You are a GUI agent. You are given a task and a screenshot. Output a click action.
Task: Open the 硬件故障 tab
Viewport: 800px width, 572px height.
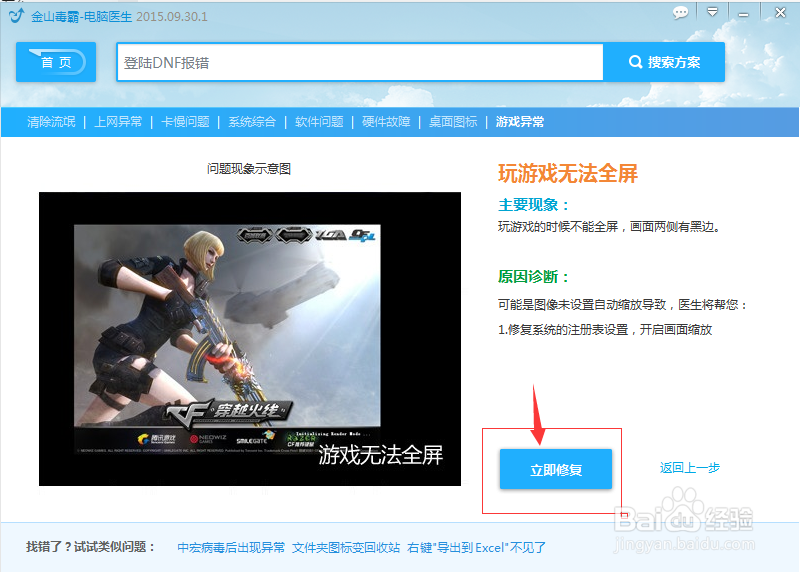coord(386,122)
